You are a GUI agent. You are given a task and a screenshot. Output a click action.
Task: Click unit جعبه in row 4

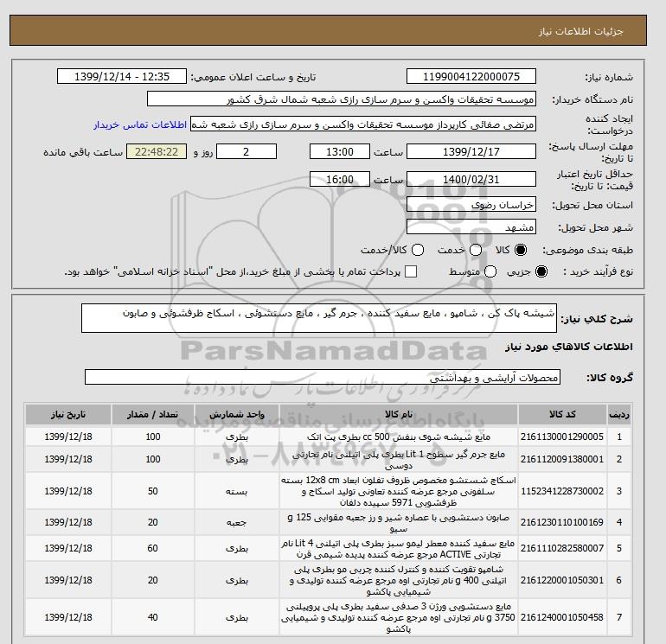[237, 523]
